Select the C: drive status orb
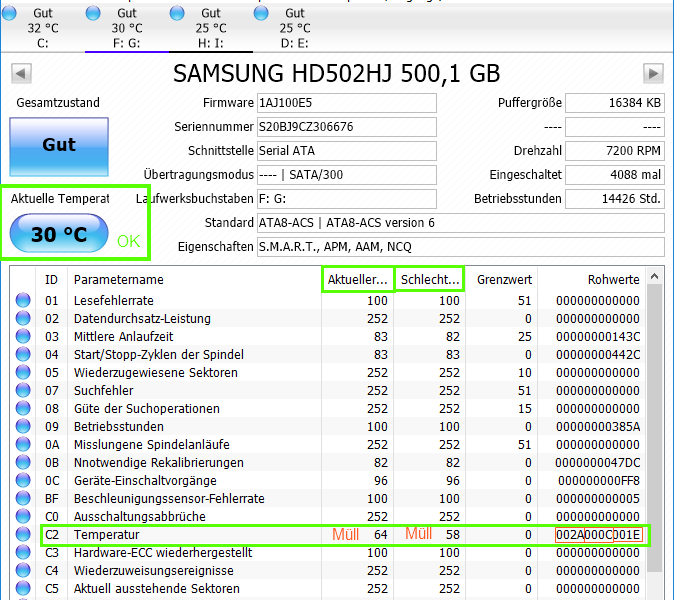674x600 pixels. [9, 13]
